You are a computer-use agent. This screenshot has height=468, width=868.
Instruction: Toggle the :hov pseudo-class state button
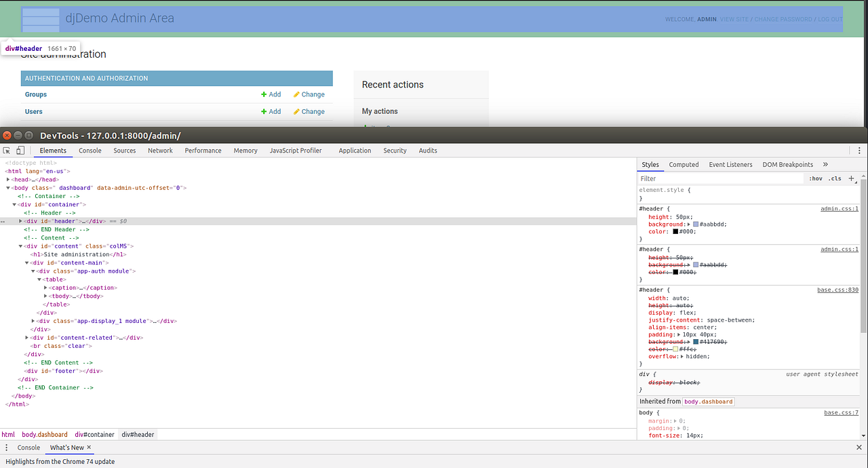pos(815,178)
